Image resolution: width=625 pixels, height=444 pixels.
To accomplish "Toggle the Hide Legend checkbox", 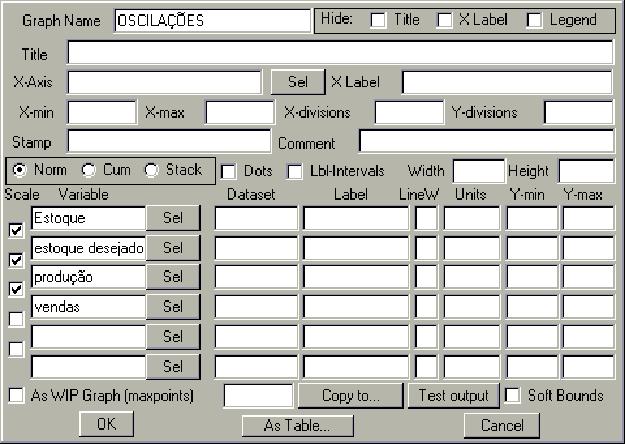I will tap(535, 20).
